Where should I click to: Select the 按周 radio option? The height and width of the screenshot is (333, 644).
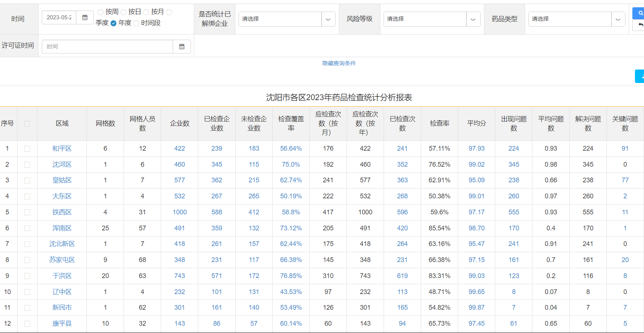(x=101, y=12)
